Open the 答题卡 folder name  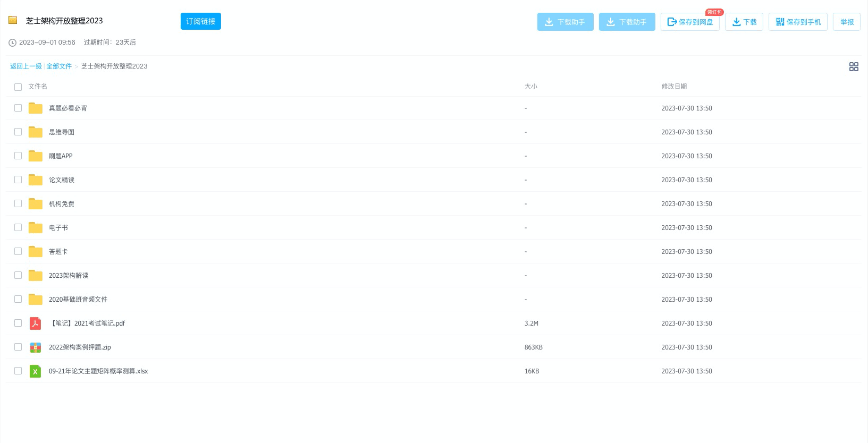click(x=58, y=252)
